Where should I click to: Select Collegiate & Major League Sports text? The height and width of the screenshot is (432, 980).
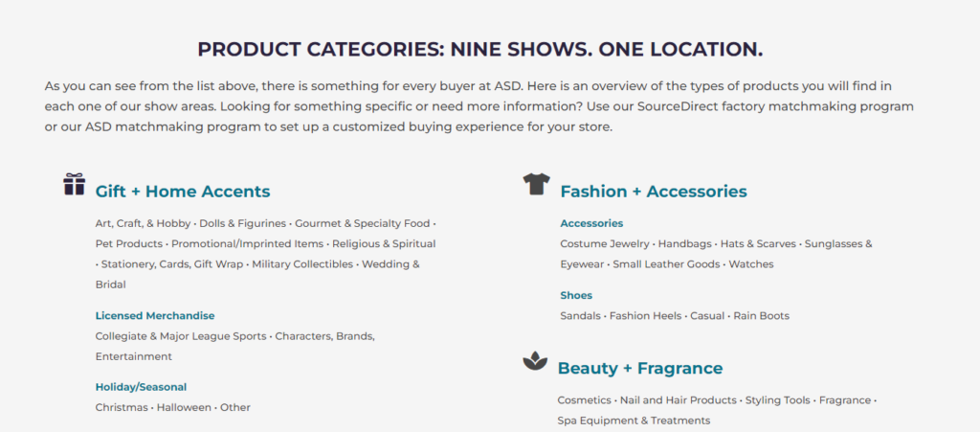[182, 336]
